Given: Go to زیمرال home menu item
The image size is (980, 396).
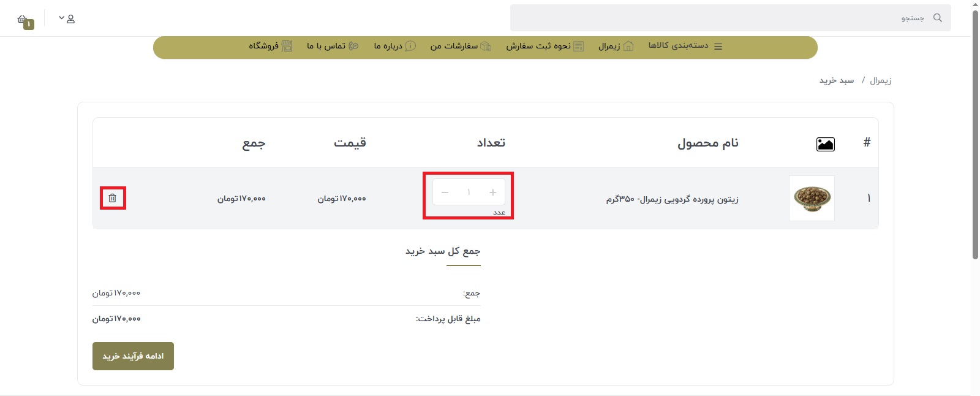Looking at the screenshot, I should point(616,46).
